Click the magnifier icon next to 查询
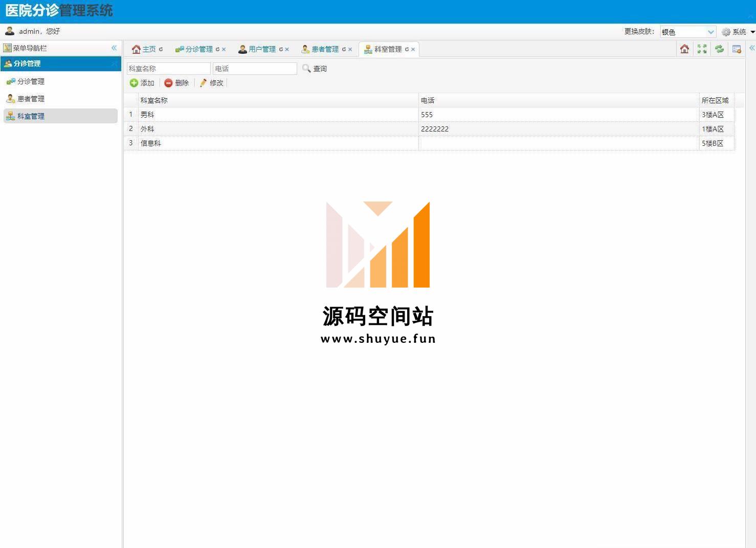756x548 pixels. (306, 68)
